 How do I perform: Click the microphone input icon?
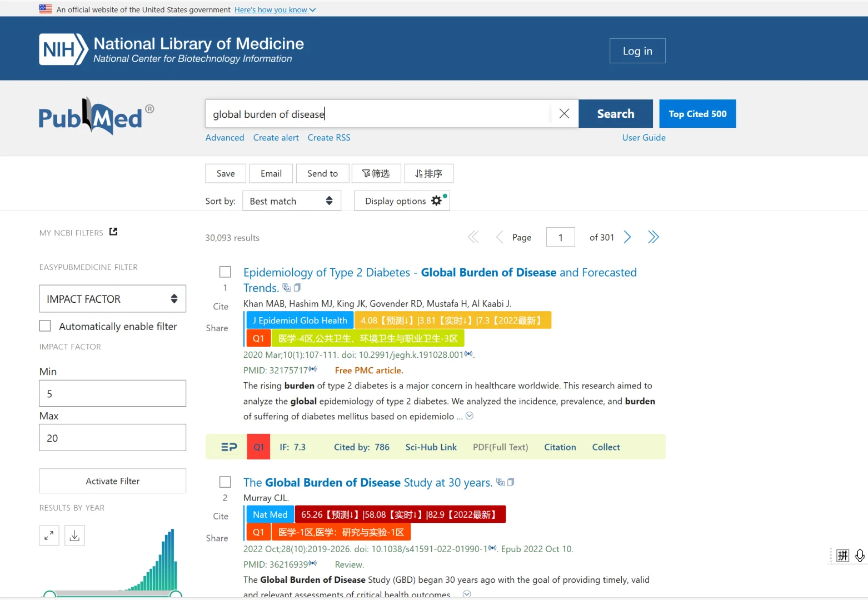(860, 556)
